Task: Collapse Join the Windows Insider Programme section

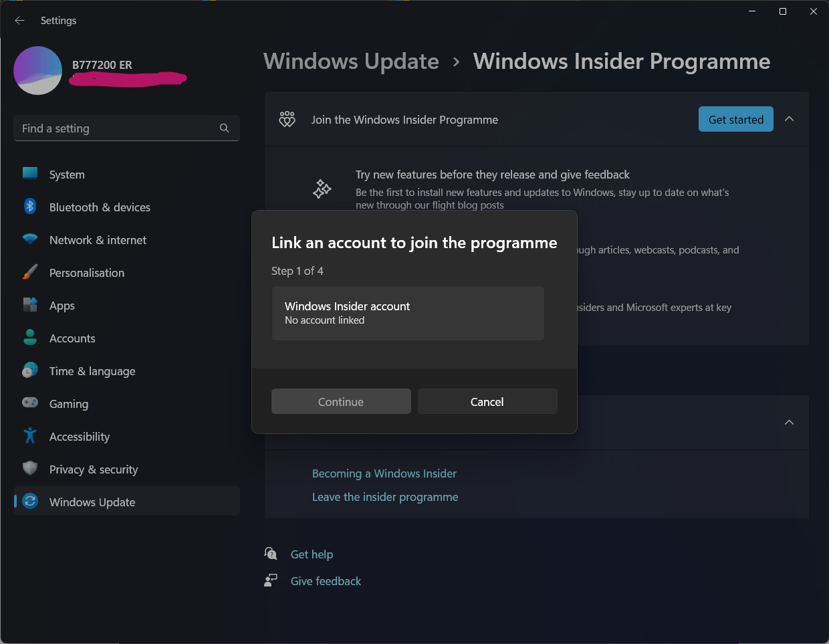Action: (x=789, y=119)
